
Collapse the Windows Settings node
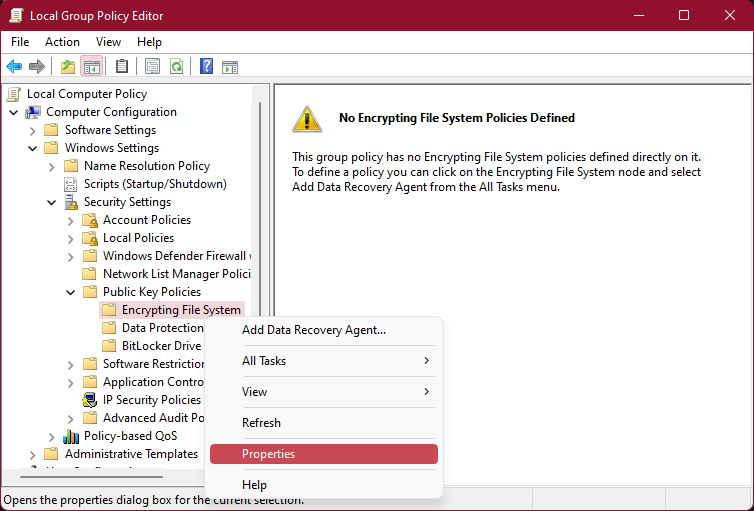pyautogui.click(x=33, y=149)
